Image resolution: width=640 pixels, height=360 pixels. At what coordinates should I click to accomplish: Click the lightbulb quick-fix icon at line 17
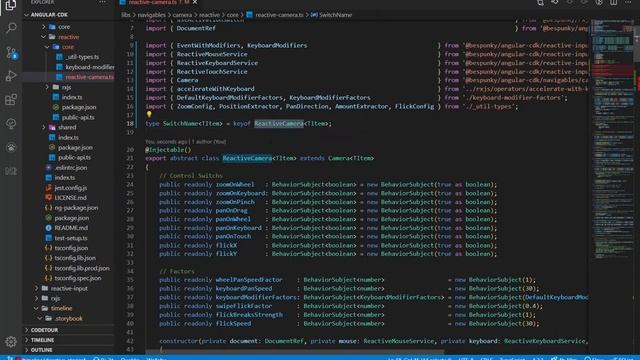click(x=149, y=115)
